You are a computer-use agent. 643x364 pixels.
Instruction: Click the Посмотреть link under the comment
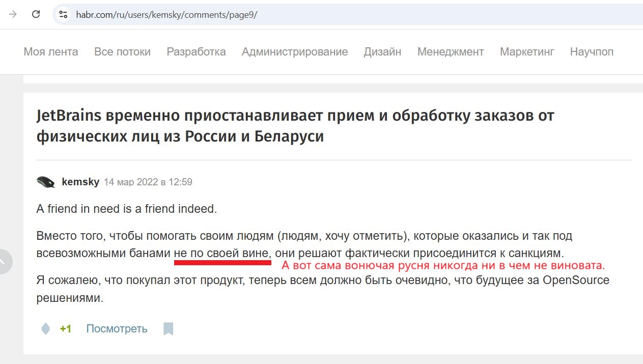point(117,329)
